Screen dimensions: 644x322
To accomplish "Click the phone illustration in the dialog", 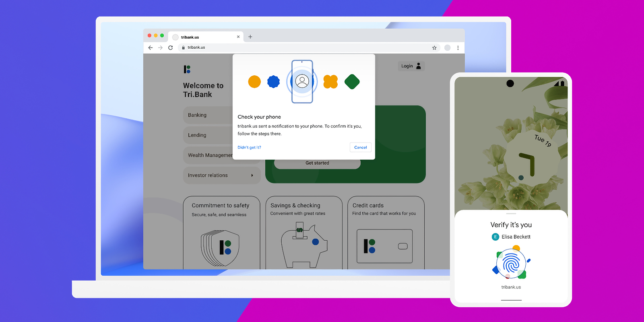I will pyautogui.click(x=302, y=81).
